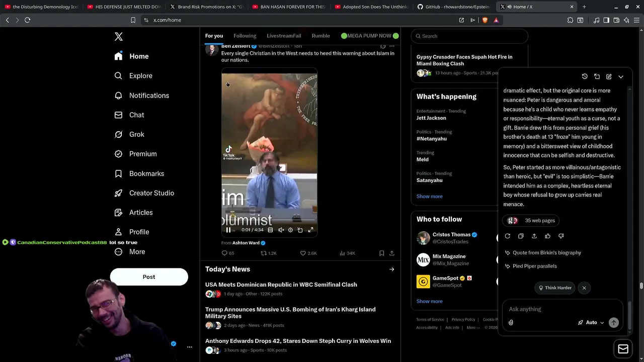Dismiss the Think Harder suggestion
Image resolution: width=644 pixels, height=362 pixels.
[584, 288]
